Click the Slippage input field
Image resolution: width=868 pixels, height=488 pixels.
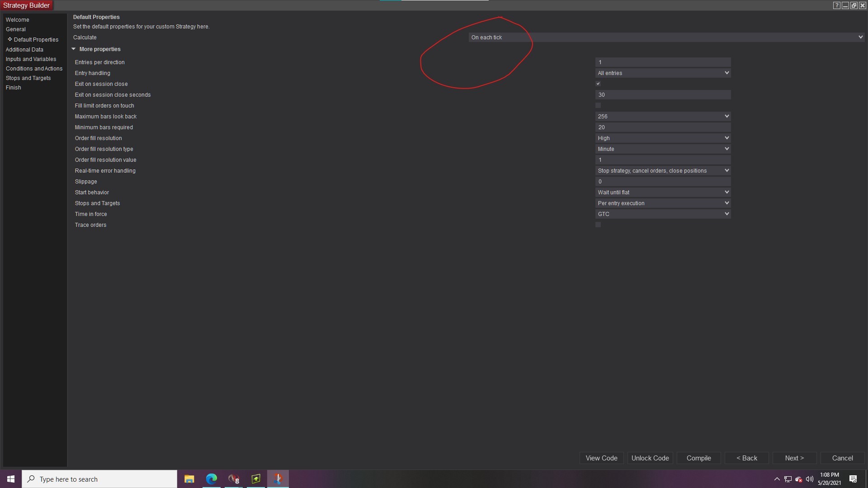663,182
